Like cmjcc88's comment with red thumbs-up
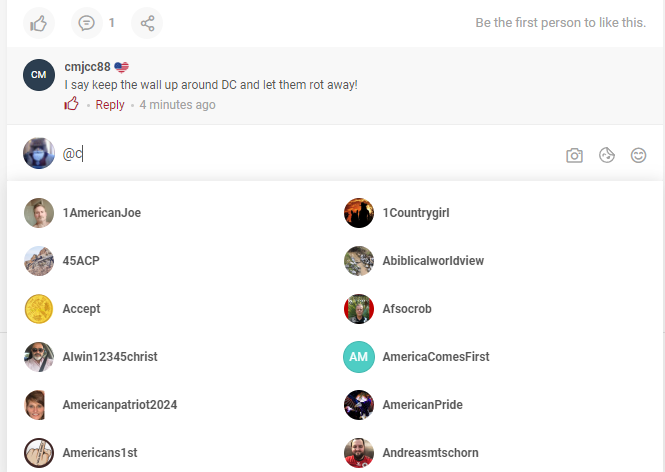 point(71,104)
